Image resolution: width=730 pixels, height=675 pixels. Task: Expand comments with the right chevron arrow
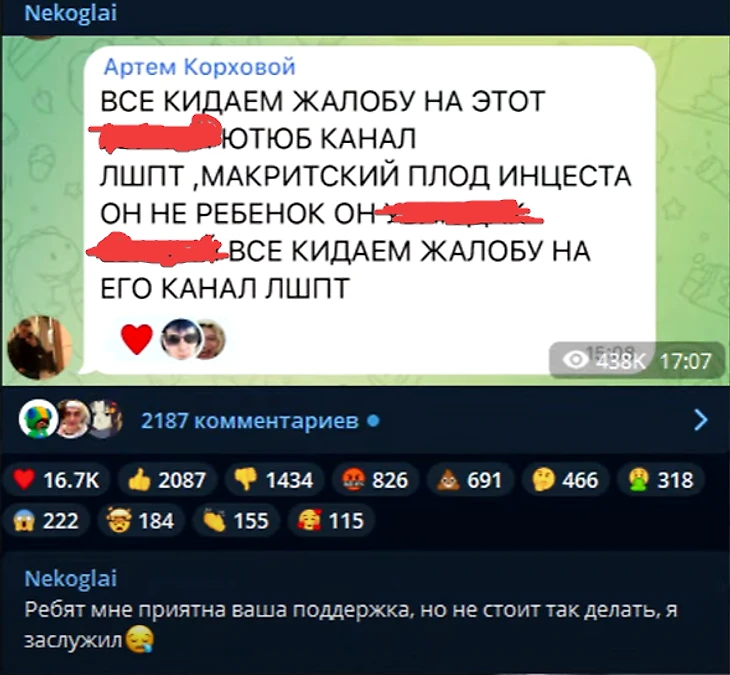pos(700,420)
